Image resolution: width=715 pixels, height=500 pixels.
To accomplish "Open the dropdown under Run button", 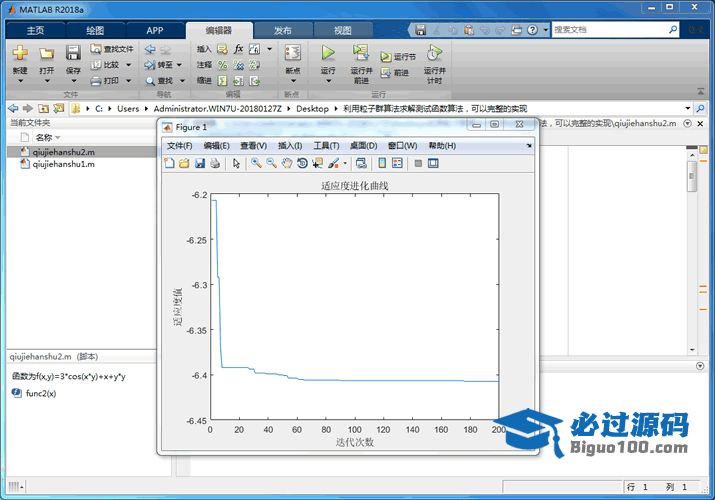I will click(328, 81).
